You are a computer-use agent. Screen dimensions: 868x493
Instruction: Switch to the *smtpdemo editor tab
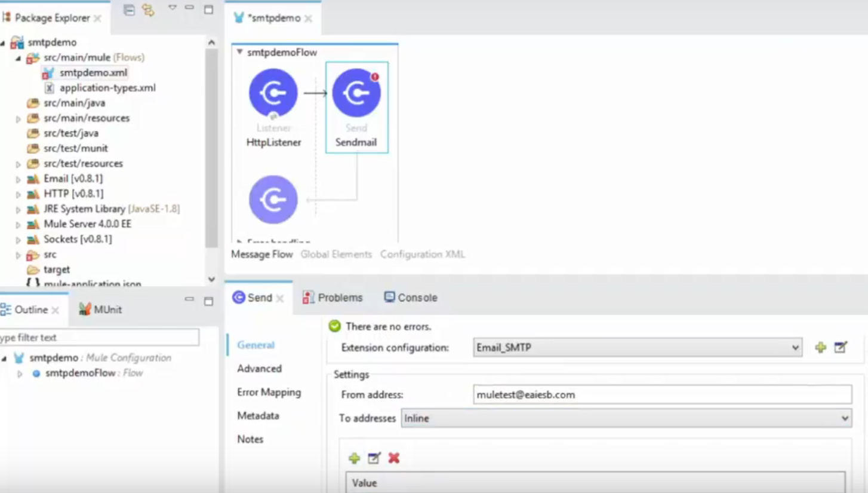274,18
